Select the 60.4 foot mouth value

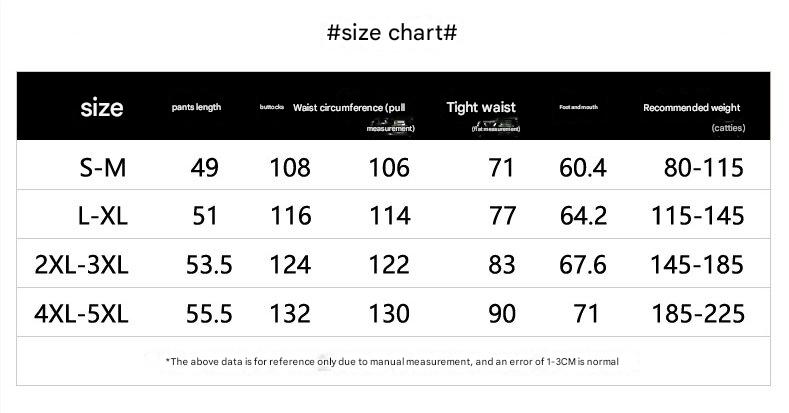[x=583, y=168]
